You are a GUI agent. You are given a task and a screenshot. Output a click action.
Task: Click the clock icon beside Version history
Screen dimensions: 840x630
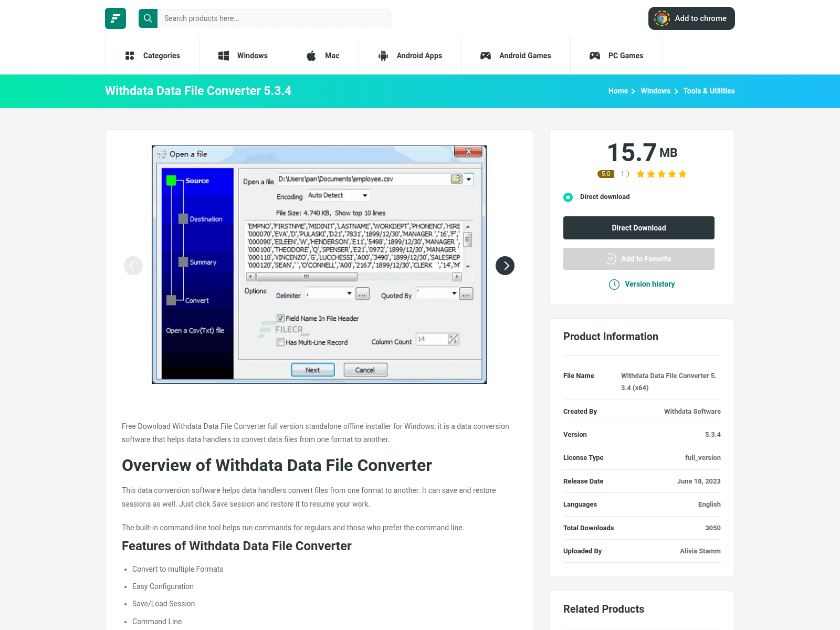click(614, 285)
